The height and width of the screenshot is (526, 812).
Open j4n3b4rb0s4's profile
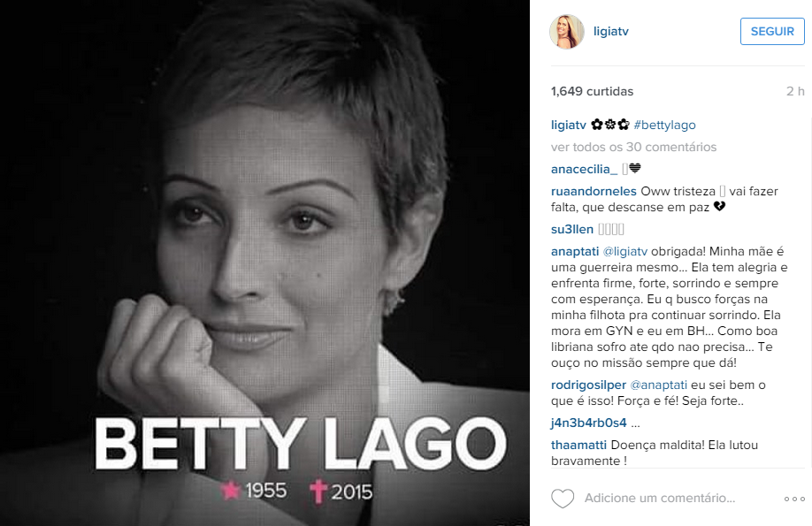coord(589,423)
